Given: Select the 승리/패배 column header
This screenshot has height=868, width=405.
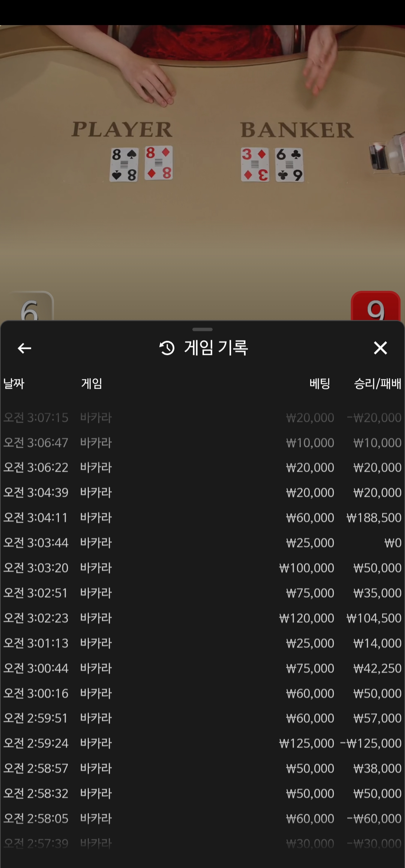Looking at the screenshot, I should point(378,383).
